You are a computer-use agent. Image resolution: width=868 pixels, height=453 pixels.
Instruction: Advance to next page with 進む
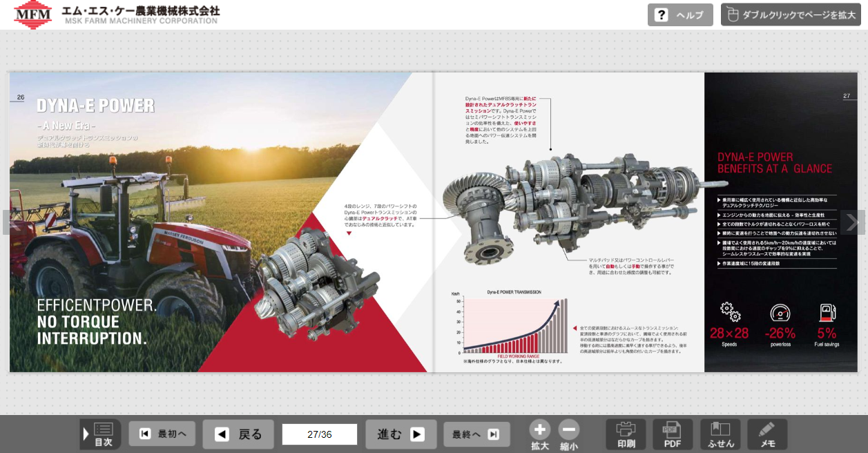tap(401, 434)
